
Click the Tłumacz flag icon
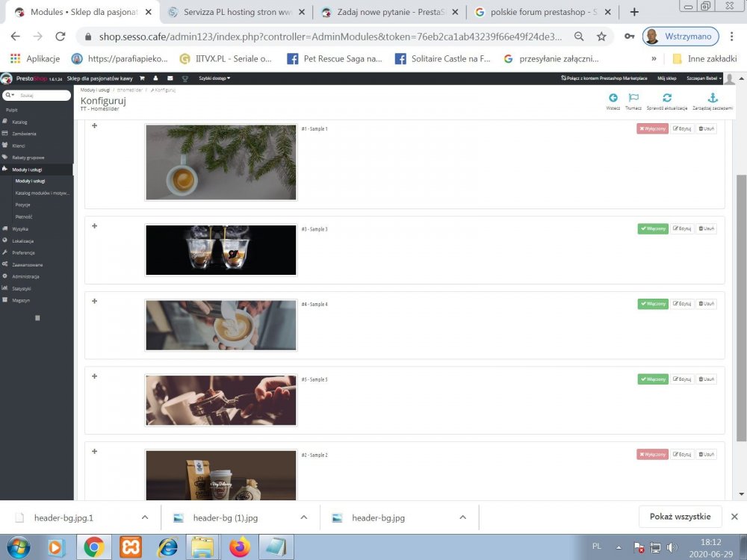[633, 98]
